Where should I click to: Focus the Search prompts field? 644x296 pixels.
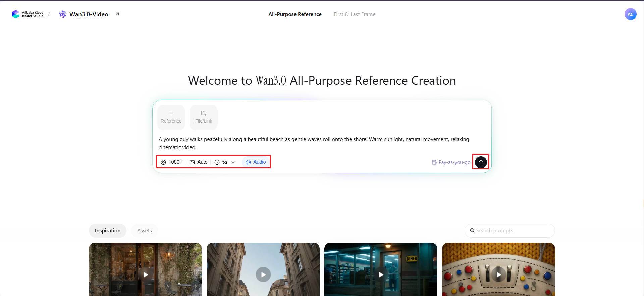[509, 230]
